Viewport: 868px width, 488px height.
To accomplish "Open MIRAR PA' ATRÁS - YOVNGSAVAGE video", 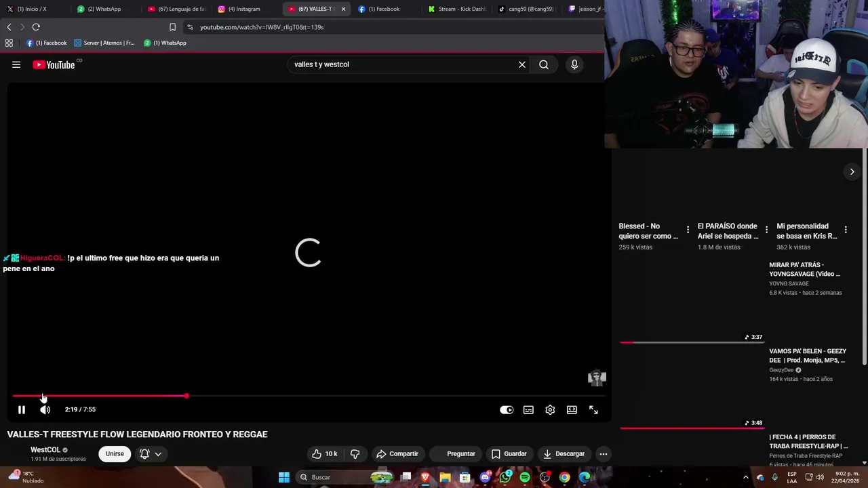I will point(805,269).
